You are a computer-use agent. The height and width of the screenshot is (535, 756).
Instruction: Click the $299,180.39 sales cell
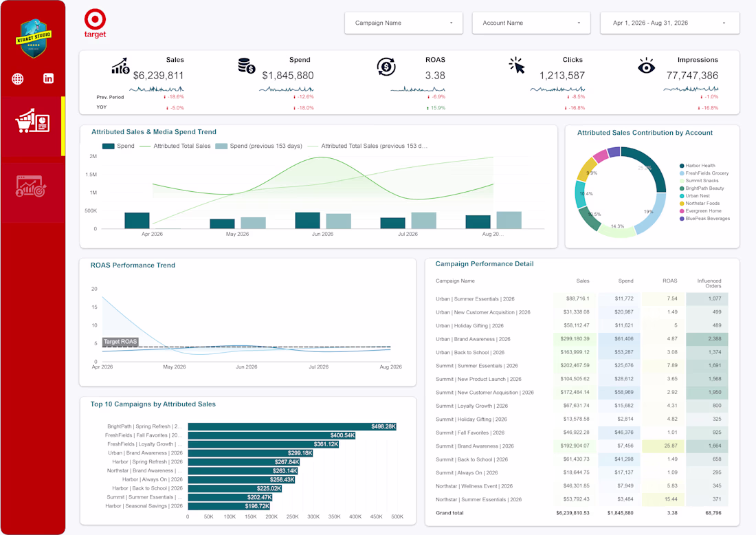point(575,338)
